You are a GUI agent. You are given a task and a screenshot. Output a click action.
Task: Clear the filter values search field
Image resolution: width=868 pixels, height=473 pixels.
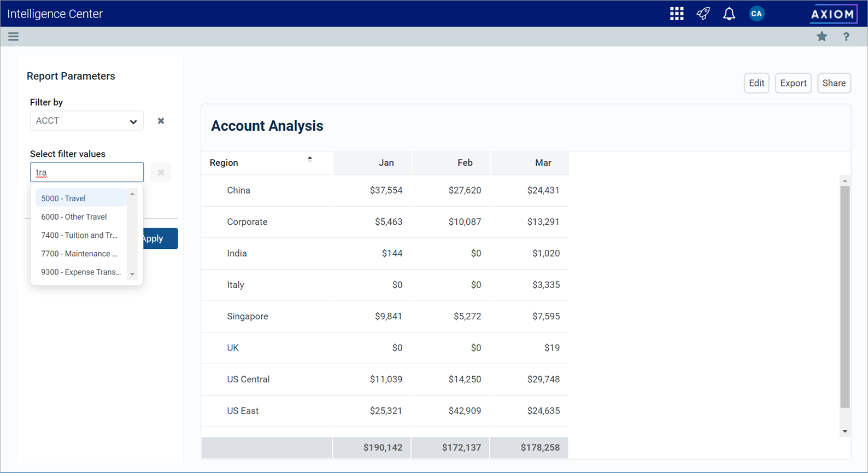(161, 172)
